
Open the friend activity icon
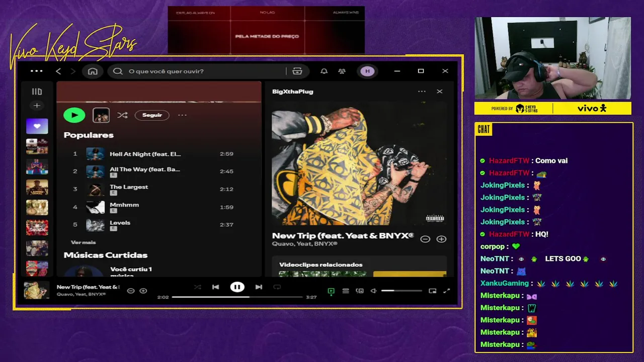click(342, 71)
